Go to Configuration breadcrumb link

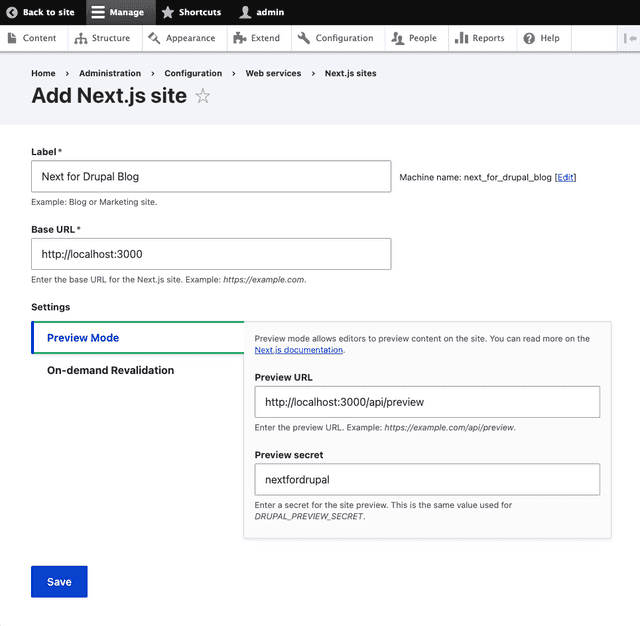pos(193,73)
